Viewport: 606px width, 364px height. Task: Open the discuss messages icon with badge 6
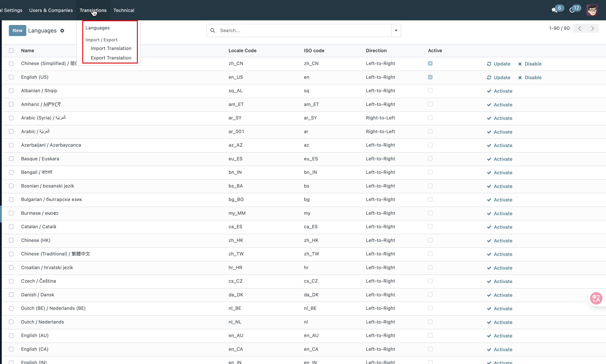tap(555, 10)
